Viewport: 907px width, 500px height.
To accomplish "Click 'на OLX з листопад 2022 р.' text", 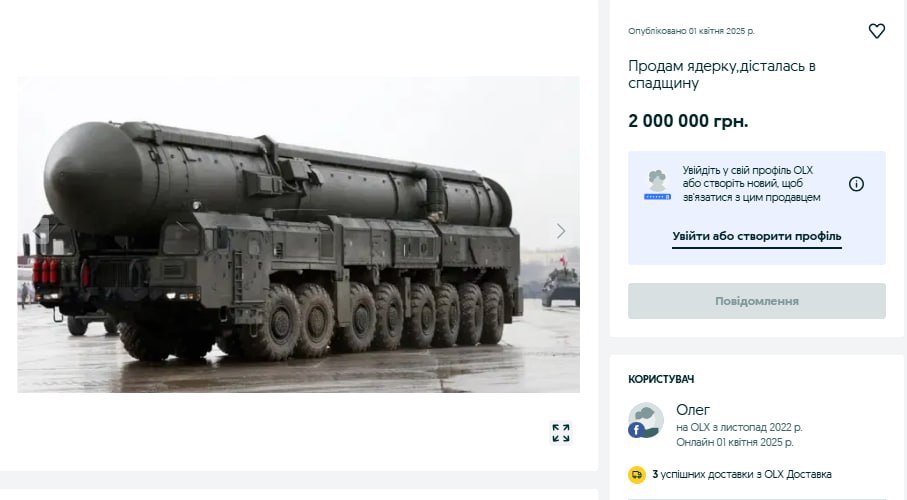I will click(x=739, y=428).
